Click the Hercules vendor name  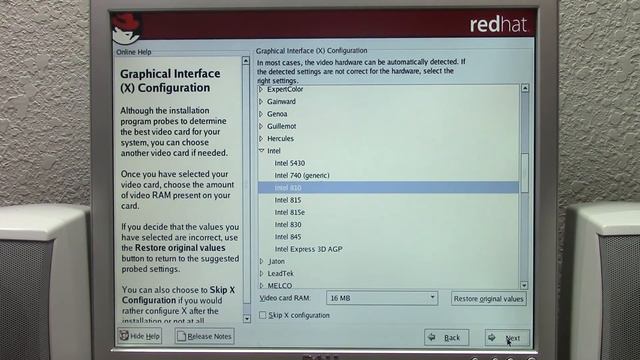280,138
